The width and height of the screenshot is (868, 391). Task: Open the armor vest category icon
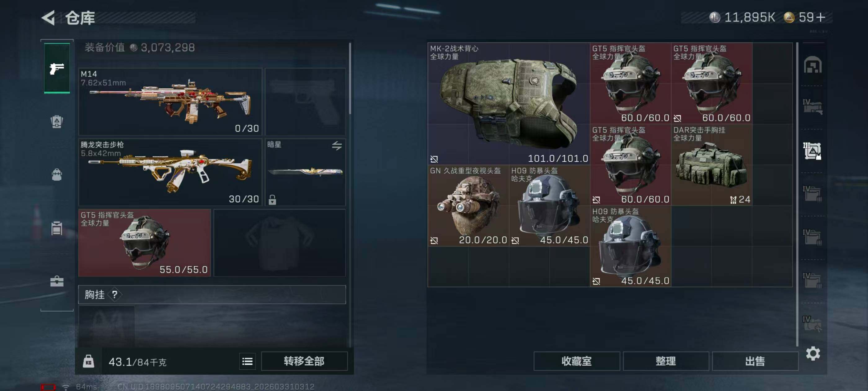[57, 121]
